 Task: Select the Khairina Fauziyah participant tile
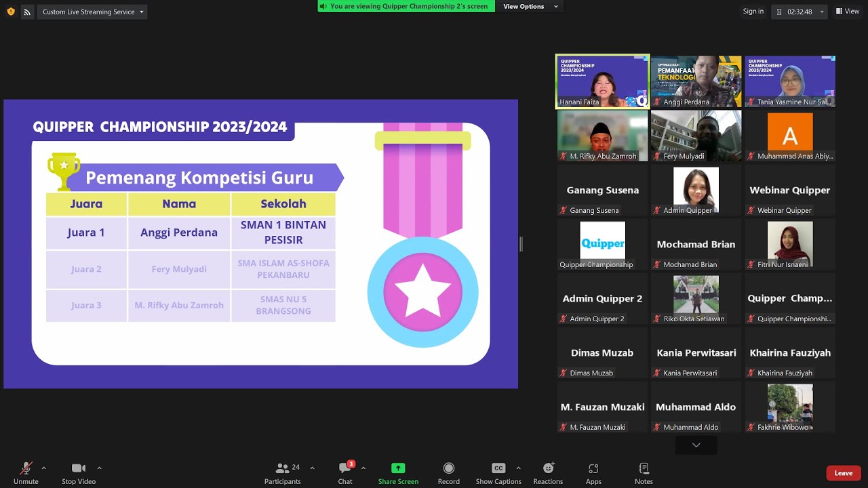click(790, 352)
